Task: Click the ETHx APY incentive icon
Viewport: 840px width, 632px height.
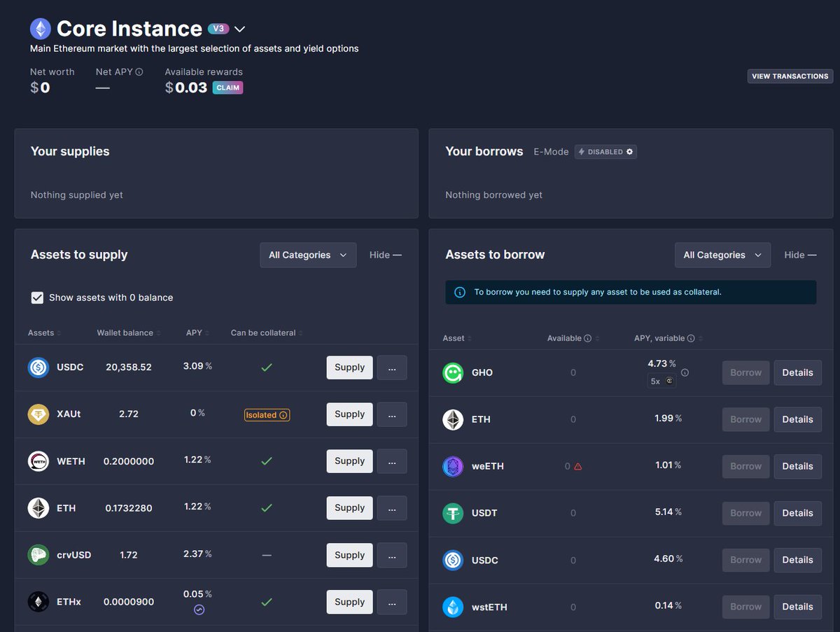Action: tap(199, 610)
